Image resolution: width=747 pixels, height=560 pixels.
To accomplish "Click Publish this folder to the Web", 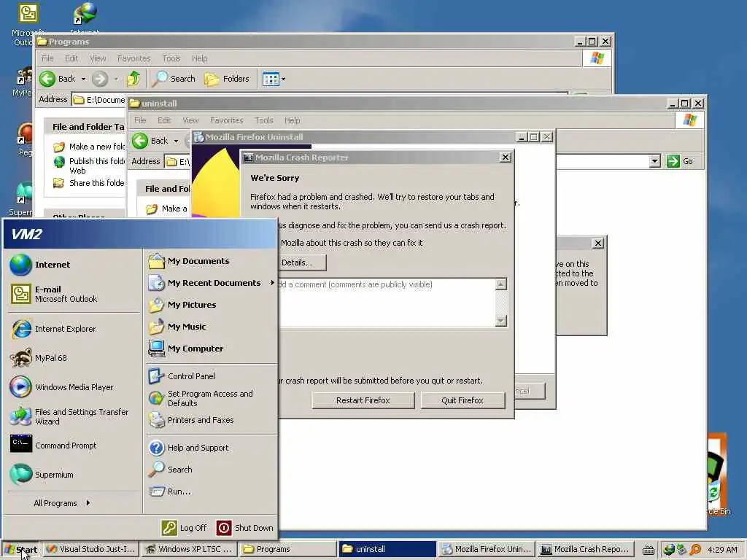I will [88, 166].
